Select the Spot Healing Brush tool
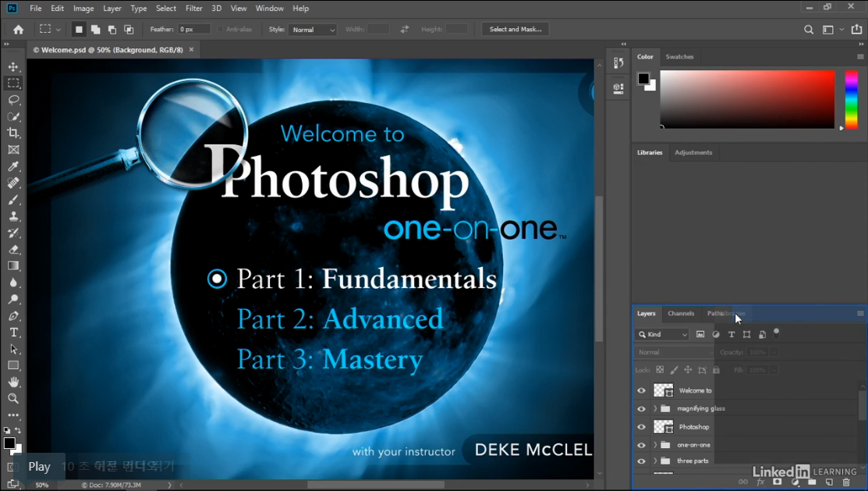 [13, 183]
